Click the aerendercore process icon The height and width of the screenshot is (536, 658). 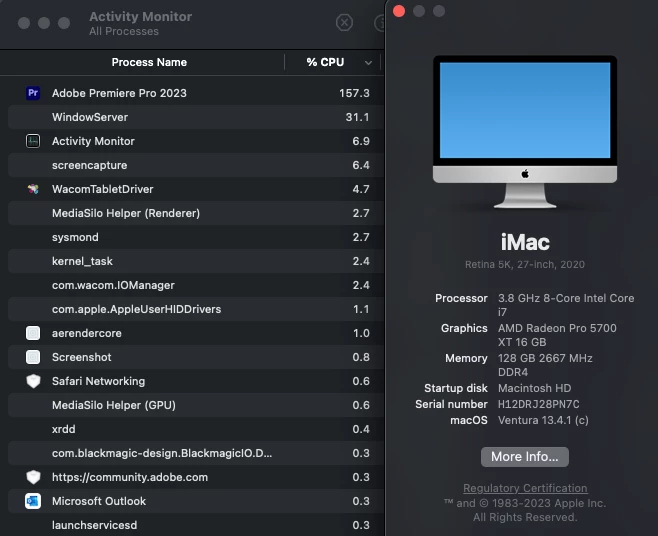(x=33, y=333)
